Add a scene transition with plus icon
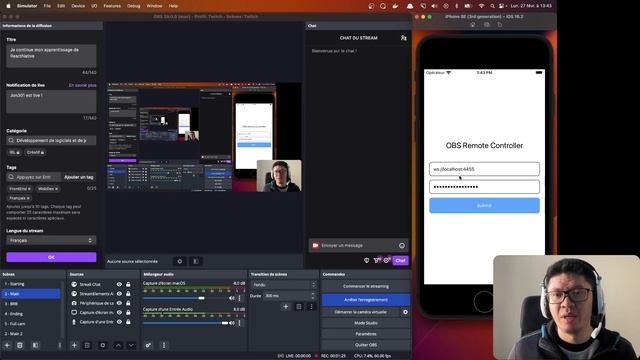 pos(286,307)
